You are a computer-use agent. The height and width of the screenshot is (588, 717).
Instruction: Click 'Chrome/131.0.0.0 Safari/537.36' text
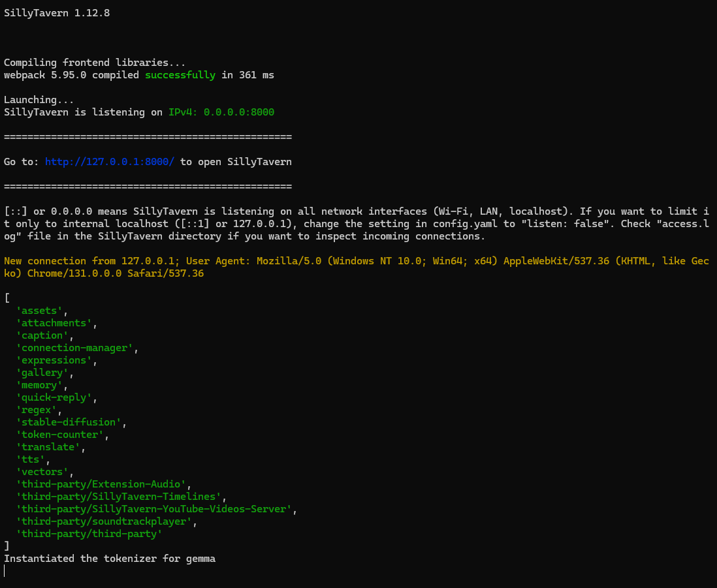(x=116, y=273)
